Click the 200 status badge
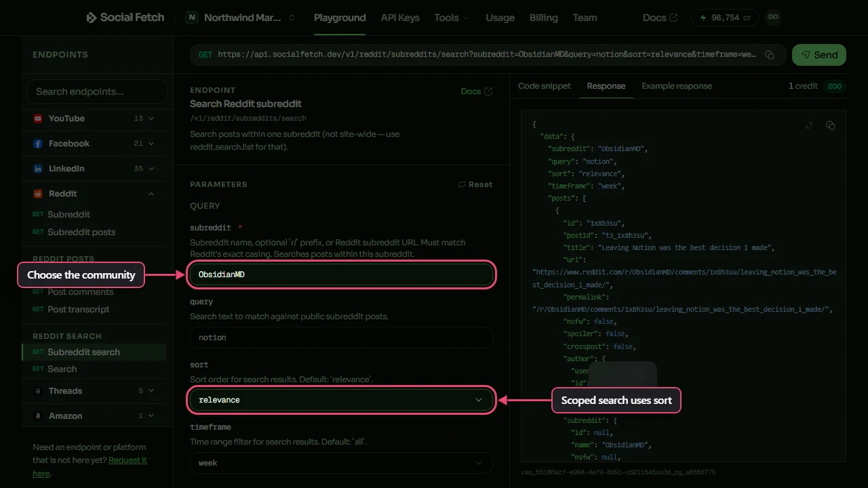 click(834, 86)
